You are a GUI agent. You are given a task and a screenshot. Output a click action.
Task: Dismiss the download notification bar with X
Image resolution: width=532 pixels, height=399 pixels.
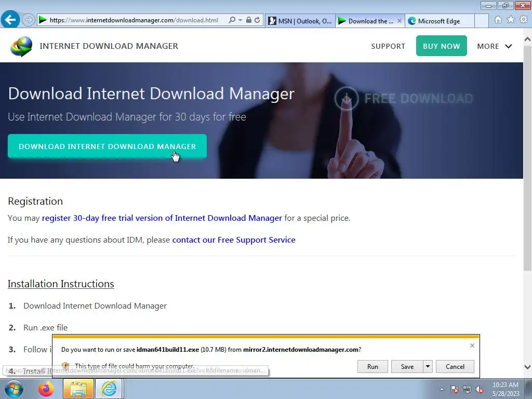472,345
